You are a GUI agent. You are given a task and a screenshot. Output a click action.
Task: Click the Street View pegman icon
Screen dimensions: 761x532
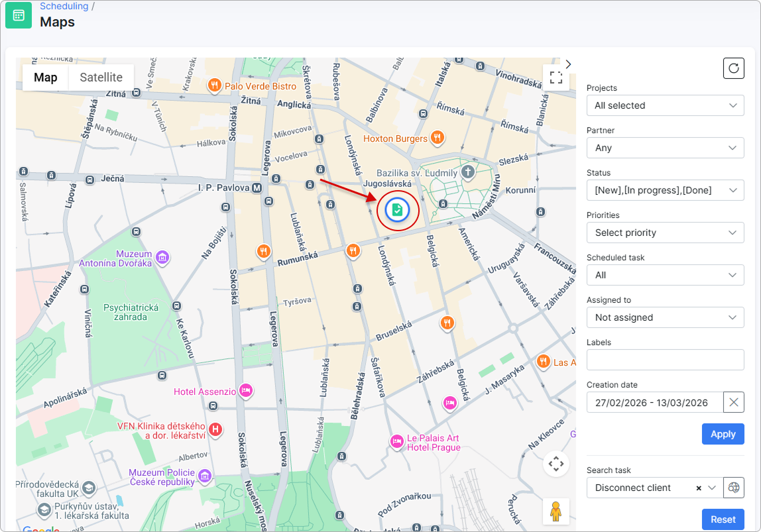click(x=556, y=511)
